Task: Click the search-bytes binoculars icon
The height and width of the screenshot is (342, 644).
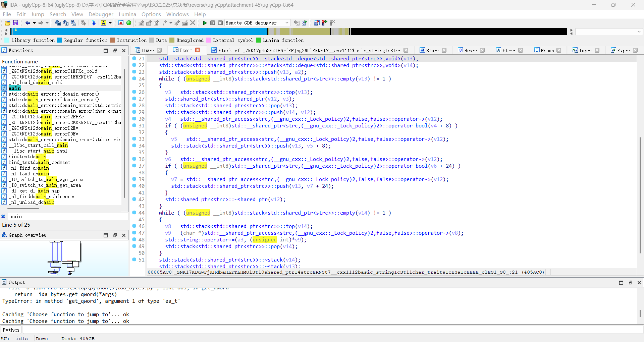Action: pyautogui.click(x=74, y=23)
